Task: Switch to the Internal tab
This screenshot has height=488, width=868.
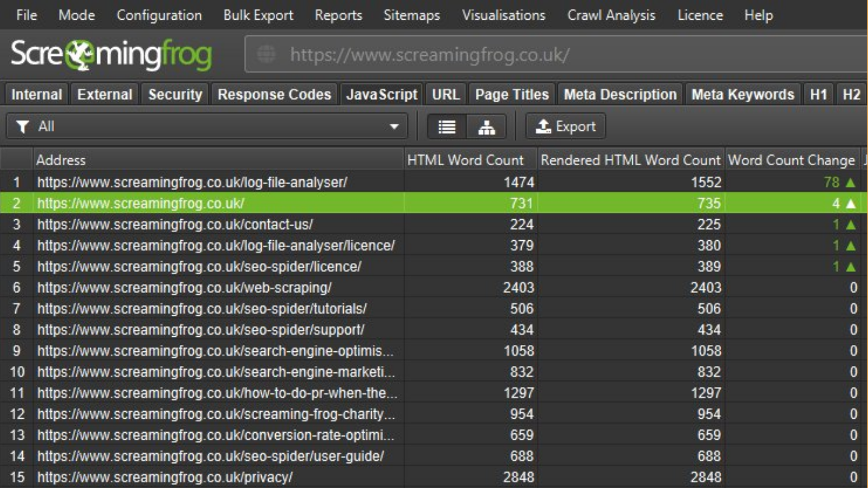Action: pyautogui.click(x=37, y=95)
